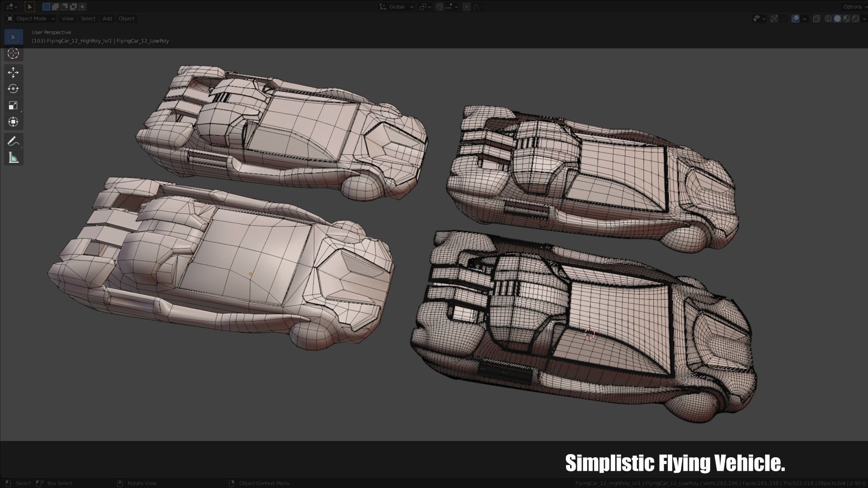
Task: Open the Select menu
Action: click(88, 19)
